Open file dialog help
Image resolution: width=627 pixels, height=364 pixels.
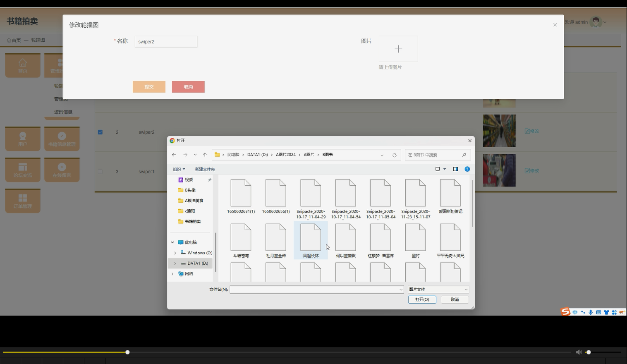(x=467, y=169)
